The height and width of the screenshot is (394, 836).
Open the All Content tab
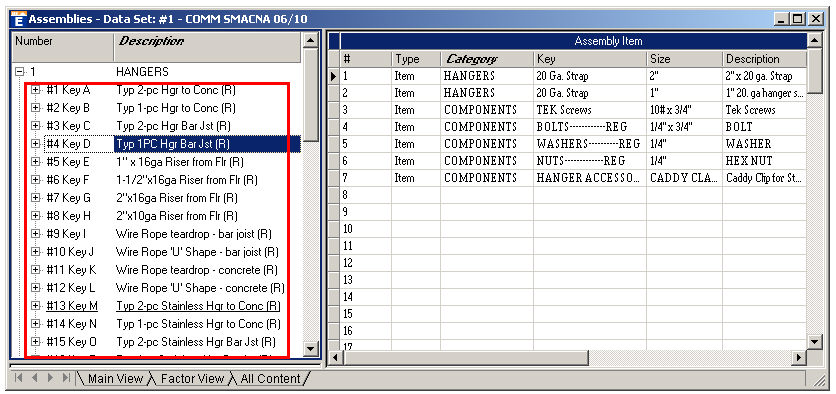coord(270,379)
